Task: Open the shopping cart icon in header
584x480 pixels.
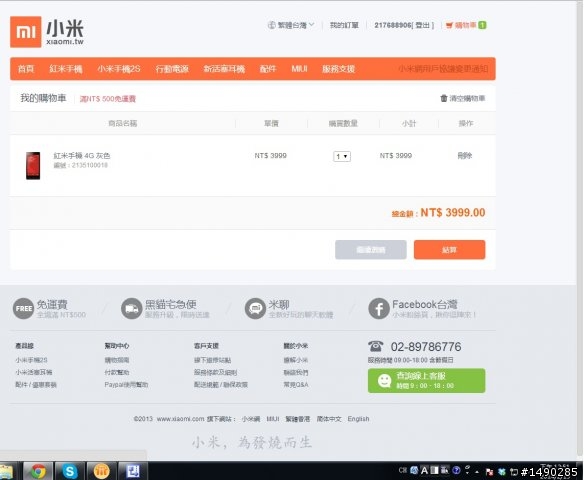Action: (450, 25)
